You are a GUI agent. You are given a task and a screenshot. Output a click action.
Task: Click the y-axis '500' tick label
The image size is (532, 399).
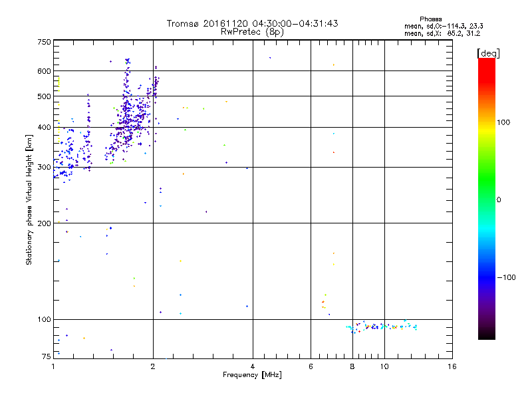pos(44,96)
